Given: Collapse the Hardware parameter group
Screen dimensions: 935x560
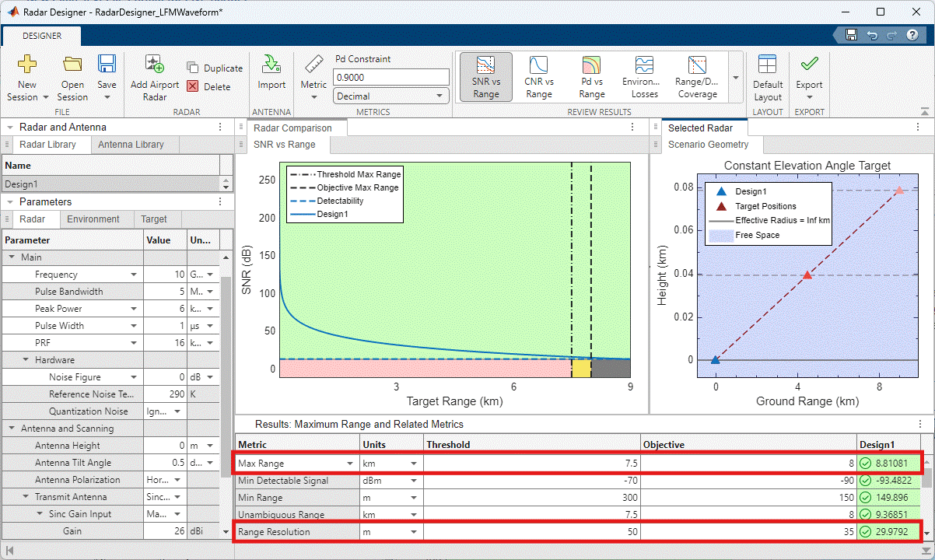Looking at the screenshot, I should click(26, 360).
